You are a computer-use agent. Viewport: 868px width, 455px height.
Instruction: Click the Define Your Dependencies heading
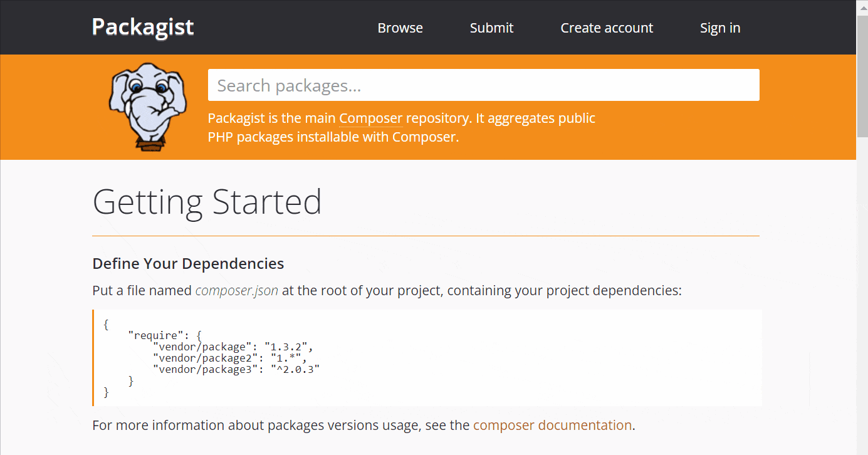[188, 263]
